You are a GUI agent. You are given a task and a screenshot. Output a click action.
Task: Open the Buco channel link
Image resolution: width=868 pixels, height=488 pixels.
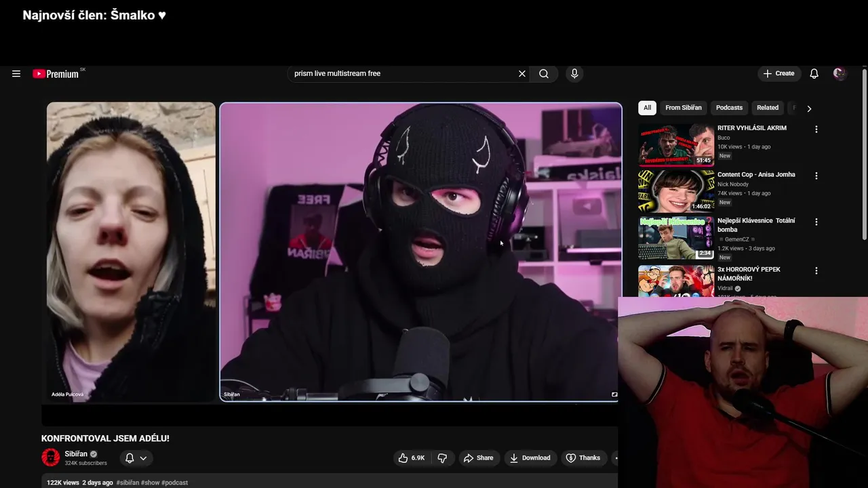[x=724, y=138]
